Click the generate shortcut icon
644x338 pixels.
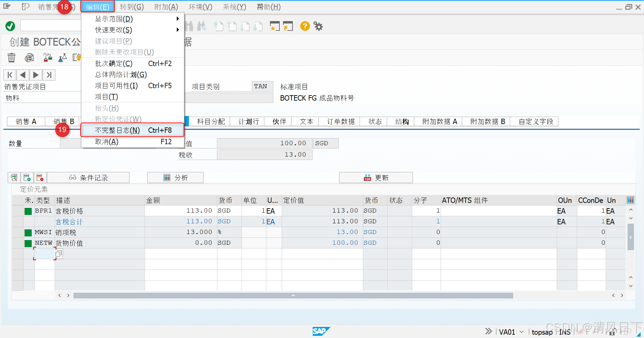coord(288,26)
